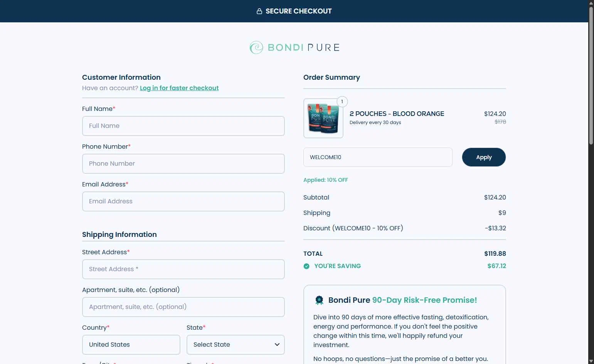Click the Customer Information heading
Viewport: 594px width, 364px height.
coord(121,77)
